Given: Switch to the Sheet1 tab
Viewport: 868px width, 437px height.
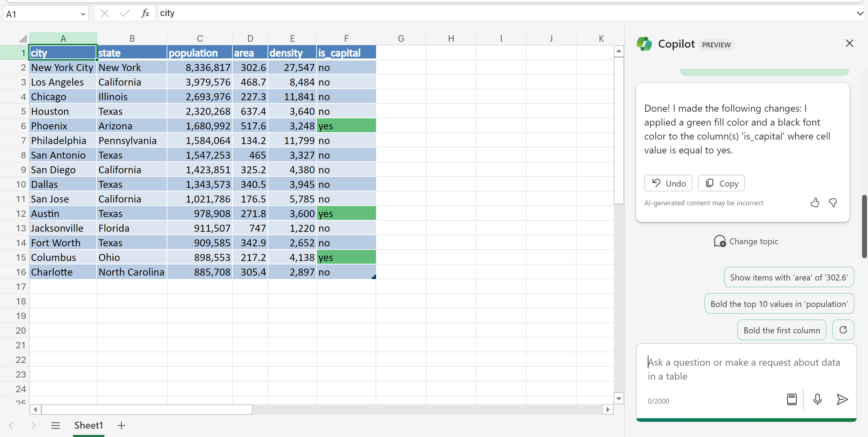Looking at the screenshot, I should click(88, 425).
